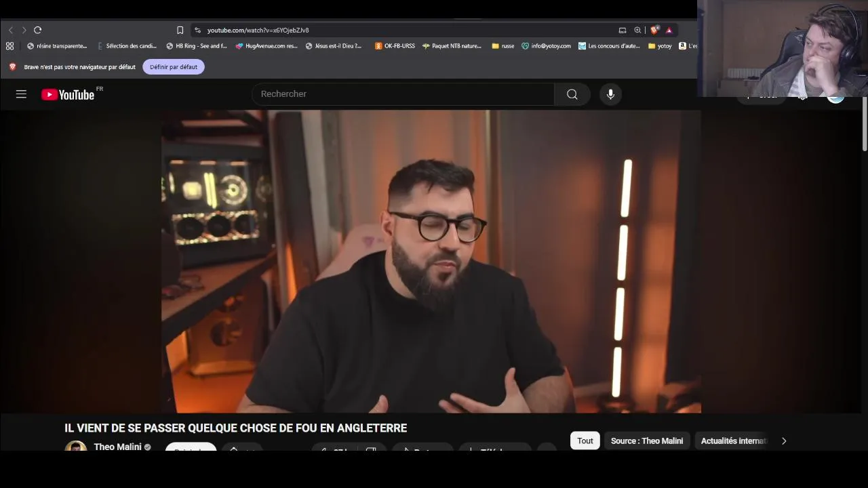Click the picture-in-picture/cast icon in address bar
This screenshot has width=868, height=488.
(x=623, y=30)
